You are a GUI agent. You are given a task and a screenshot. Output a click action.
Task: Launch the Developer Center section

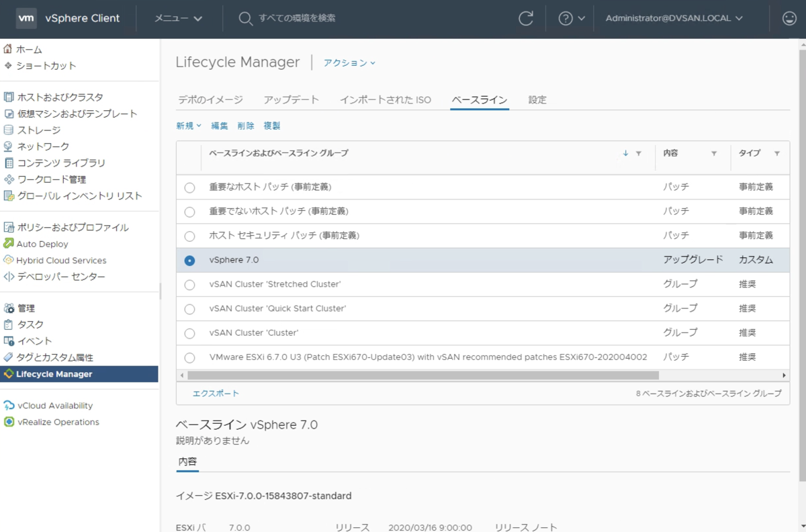click(x=54, y=276)
